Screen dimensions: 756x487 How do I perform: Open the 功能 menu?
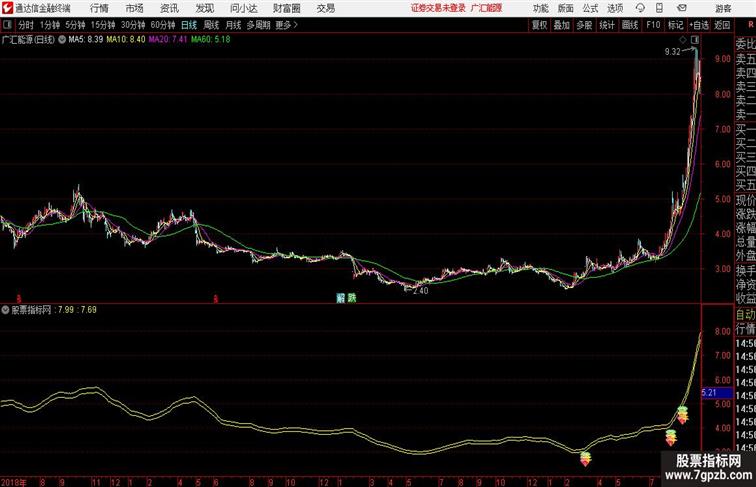[x=540, y=8]
